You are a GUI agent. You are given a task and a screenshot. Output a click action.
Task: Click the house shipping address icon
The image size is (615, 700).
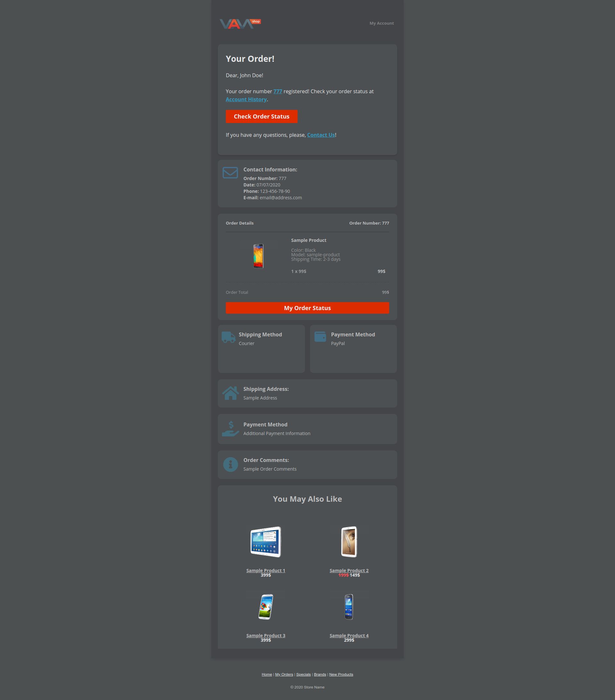(230, 393)
